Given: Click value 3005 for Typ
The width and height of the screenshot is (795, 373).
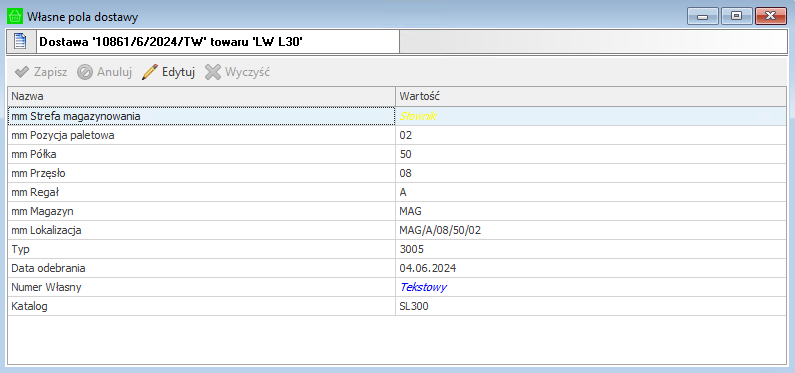Looking at the screenshot, I should (591, 249).
